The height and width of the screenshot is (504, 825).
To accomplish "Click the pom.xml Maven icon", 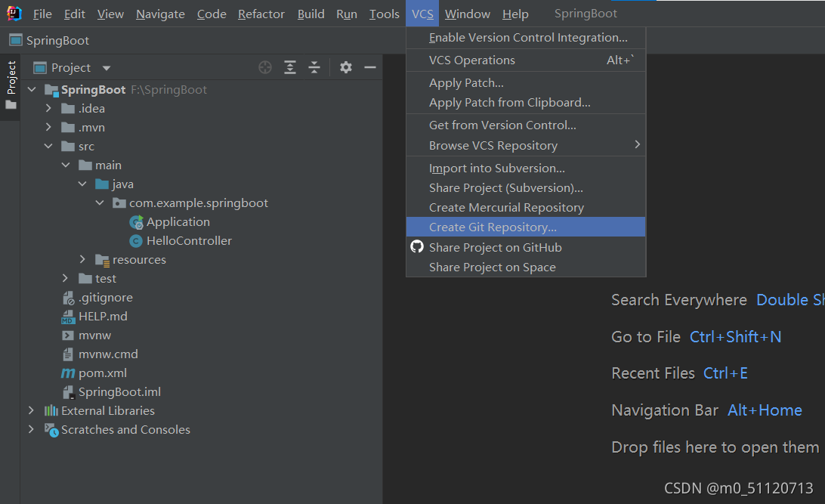I will coord(68,373).
